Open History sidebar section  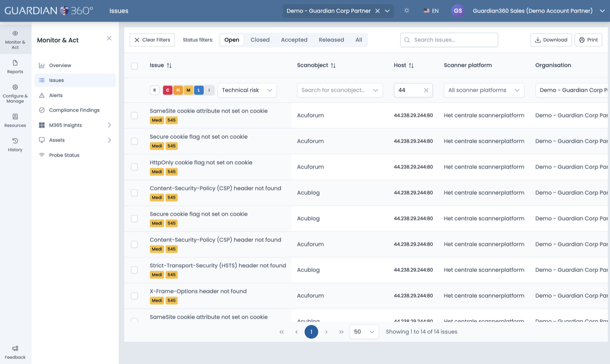[x=15, y=145]
